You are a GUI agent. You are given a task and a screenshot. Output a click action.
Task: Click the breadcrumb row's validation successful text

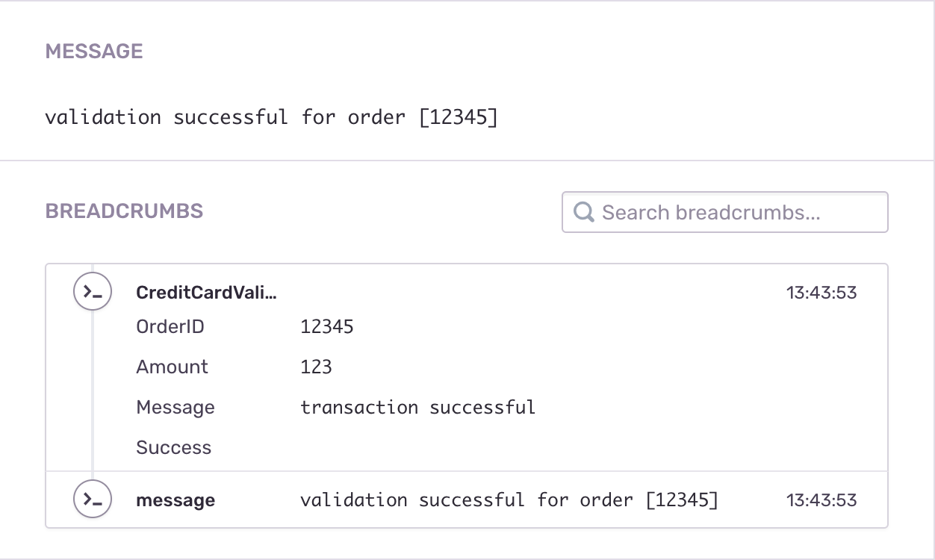click(509, 500)
